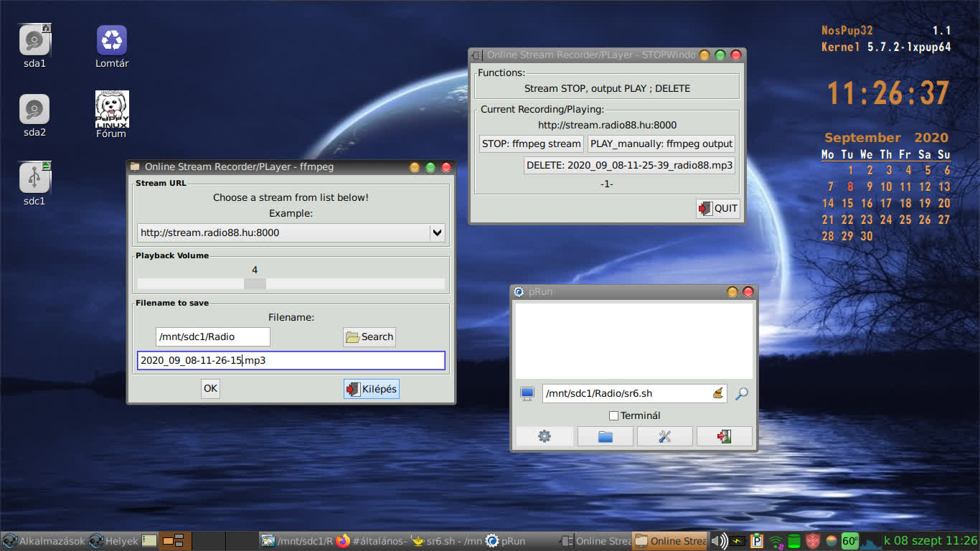Click the filename field ending in .mp3
This screenshot has width=980, height=551.
291,360
